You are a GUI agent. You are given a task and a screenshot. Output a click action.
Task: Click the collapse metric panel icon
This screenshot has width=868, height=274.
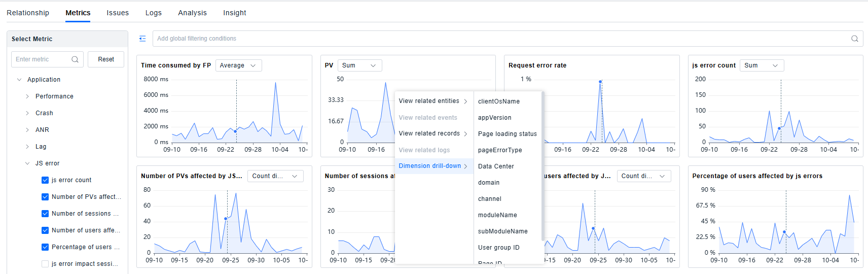(142, 39)
